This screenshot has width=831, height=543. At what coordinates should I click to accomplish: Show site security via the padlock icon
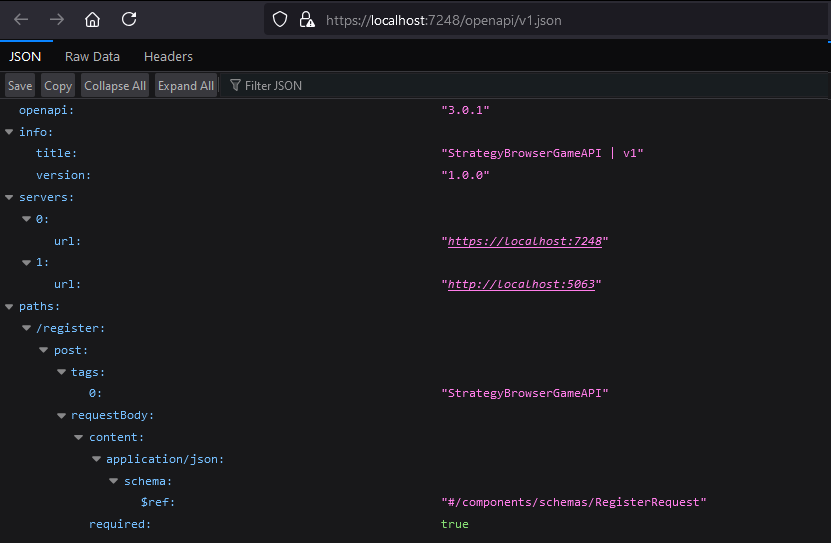click(x=307, y=20)
